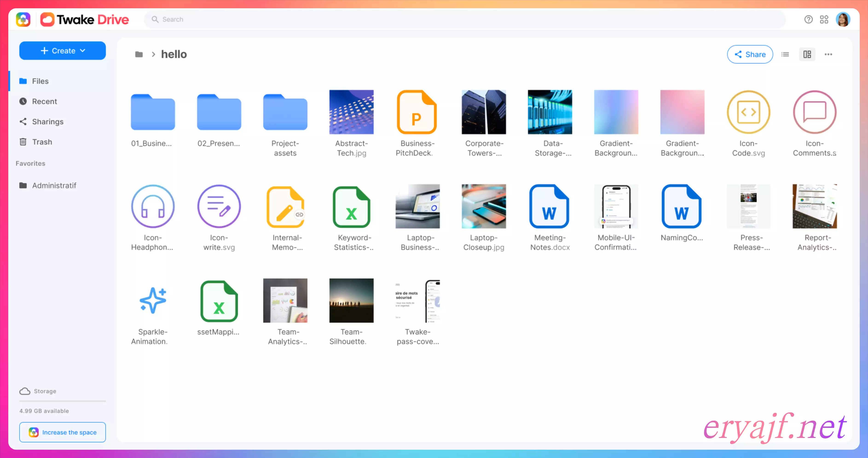Open the Icon-Headphones svg file
Screen dimensions: 868x458
pos(153,207)
